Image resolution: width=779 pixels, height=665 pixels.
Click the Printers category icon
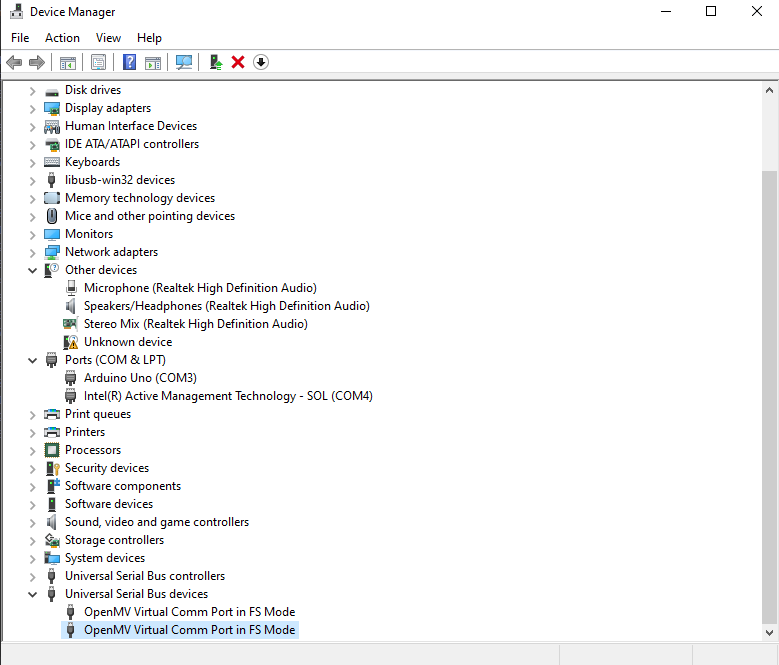pyautogui.click(x=52, y=432)
